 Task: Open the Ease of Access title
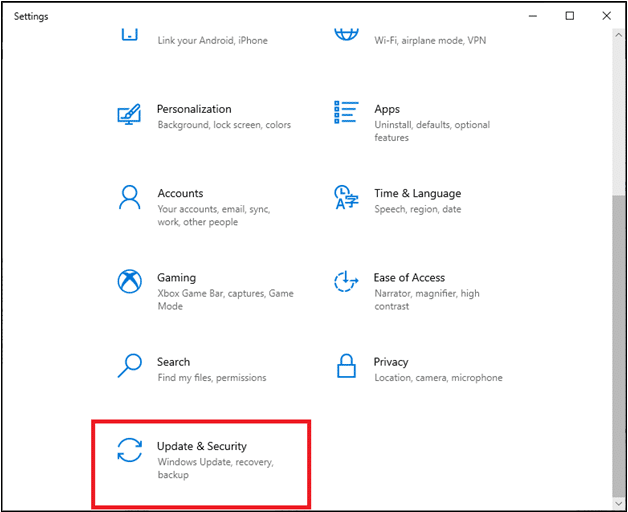tap(409, 278)
